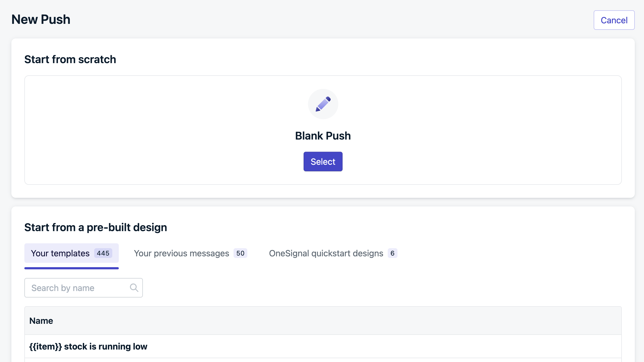Focus the Search by name field

(84, 288)
